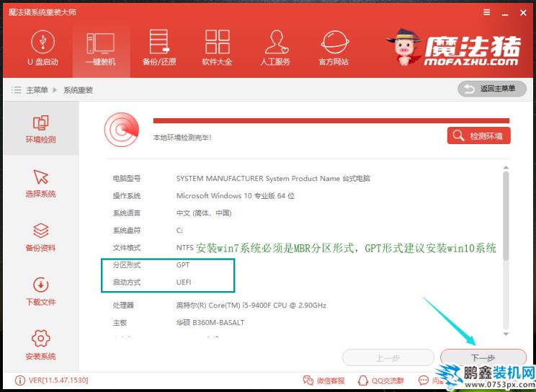This screenshot has width=536, height=392.
Task: Click the UEFI boot mode value
Action: pyautogui.click(x=184, y=282)
